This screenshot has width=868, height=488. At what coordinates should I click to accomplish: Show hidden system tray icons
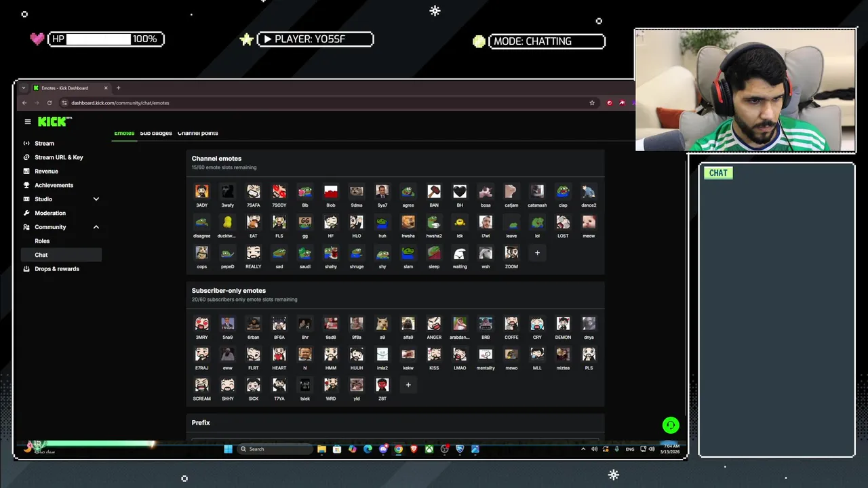(583, 449)
